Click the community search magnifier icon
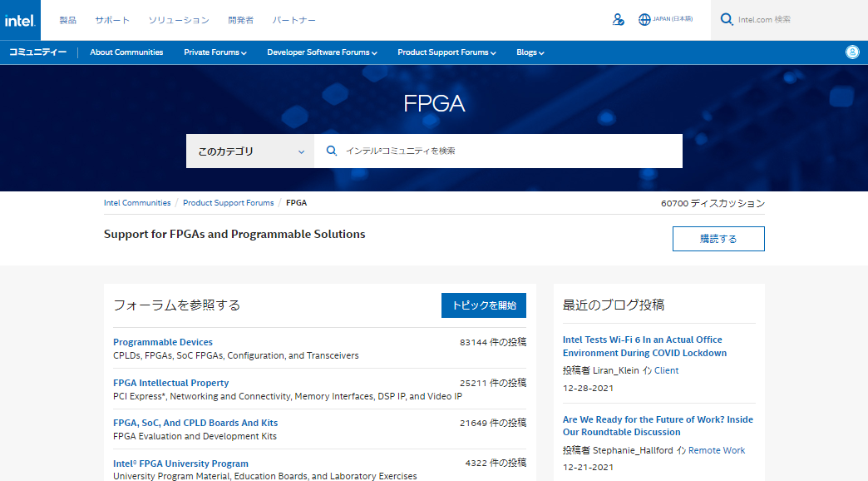Viewport: 868px width, 481px height. [x=332, y=151]
